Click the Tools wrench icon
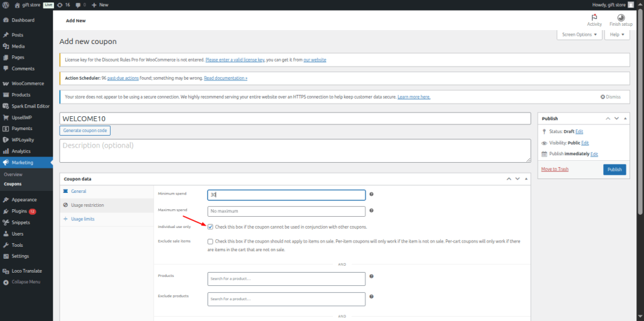This screenshot has width=644, height=321. (x=6, y=245)
